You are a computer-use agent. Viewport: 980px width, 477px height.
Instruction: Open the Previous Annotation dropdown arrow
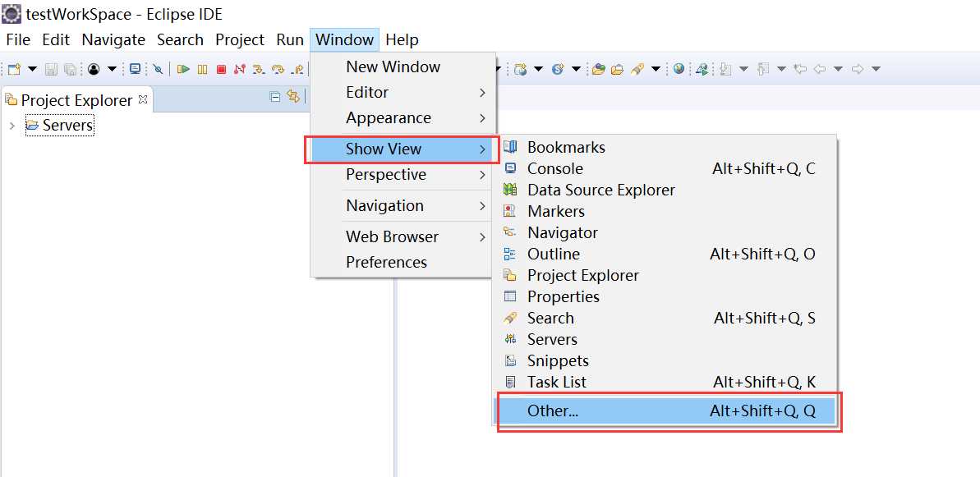click(781, 69)
